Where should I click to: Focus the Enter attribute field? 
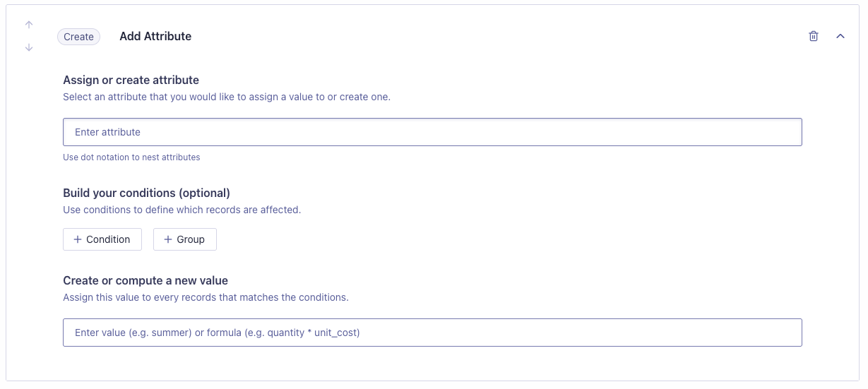coord(432,132)
